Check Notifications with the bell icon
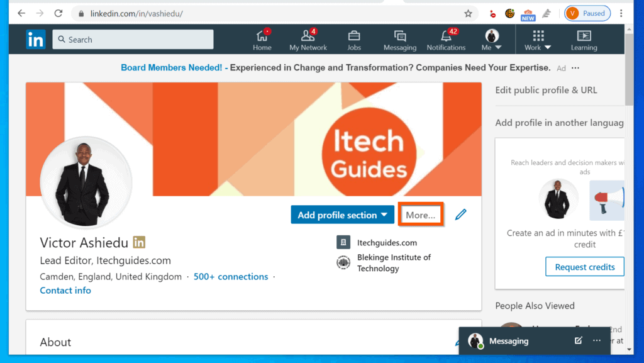 [446, 38]
